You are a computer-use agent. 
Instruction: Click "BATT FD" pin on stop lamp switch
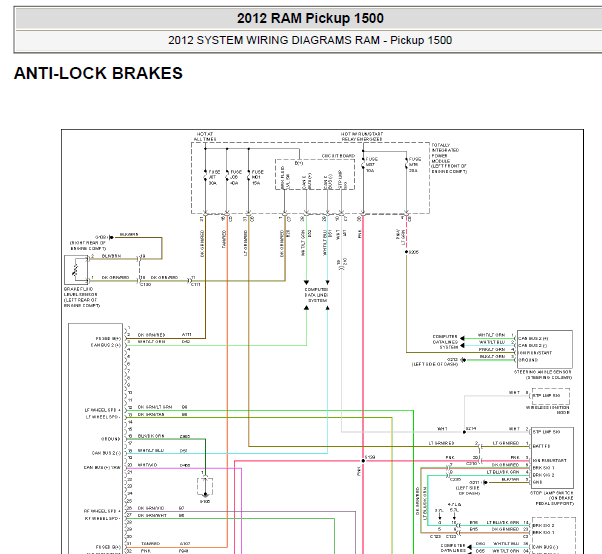541,446
